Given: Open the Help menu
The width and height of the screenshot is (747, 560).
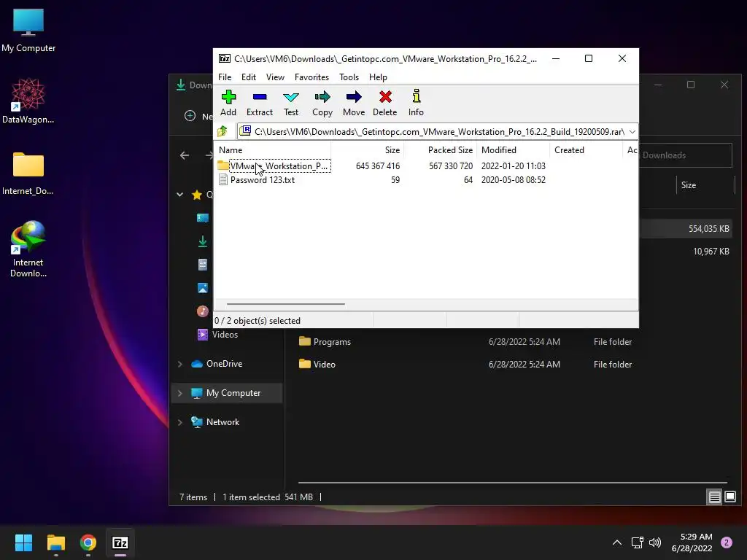Looking at the screenshot, I should [x=378, y=77].
